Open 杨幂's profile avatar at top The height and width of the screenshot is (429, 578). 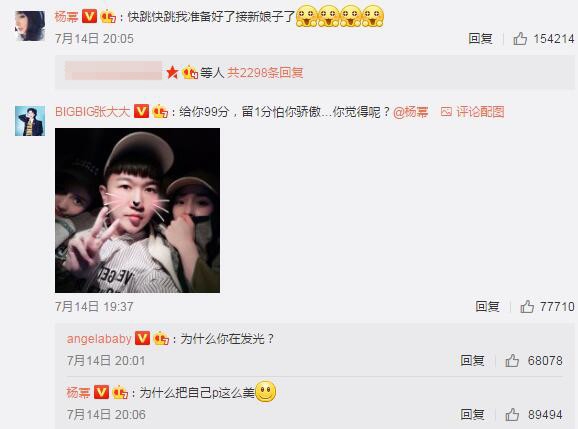30,25
